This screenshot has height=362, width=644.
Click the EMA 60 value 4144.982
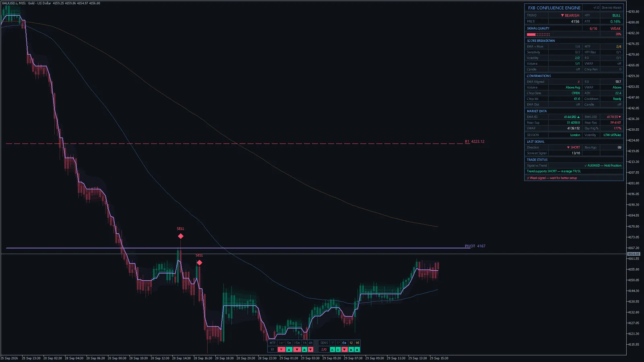coord(572,117)
